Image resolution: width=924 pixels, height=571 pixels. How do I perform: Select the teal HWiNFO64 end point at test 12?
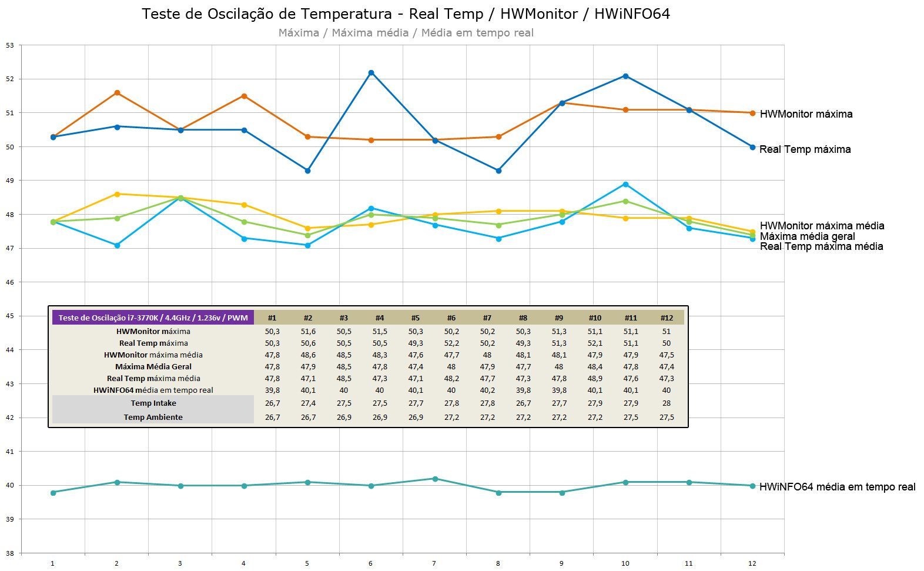pos(752,486)
